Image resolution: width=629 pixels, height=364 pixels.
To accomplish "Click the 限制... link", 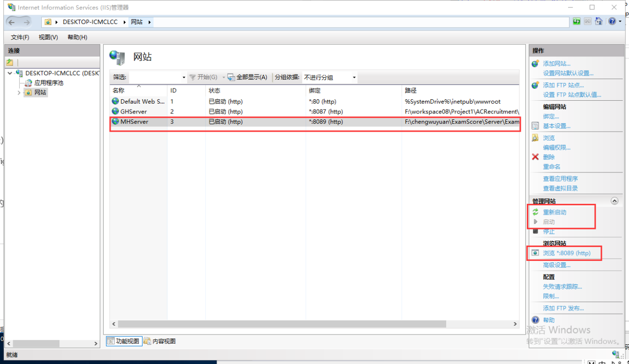I will coord(551,296).
